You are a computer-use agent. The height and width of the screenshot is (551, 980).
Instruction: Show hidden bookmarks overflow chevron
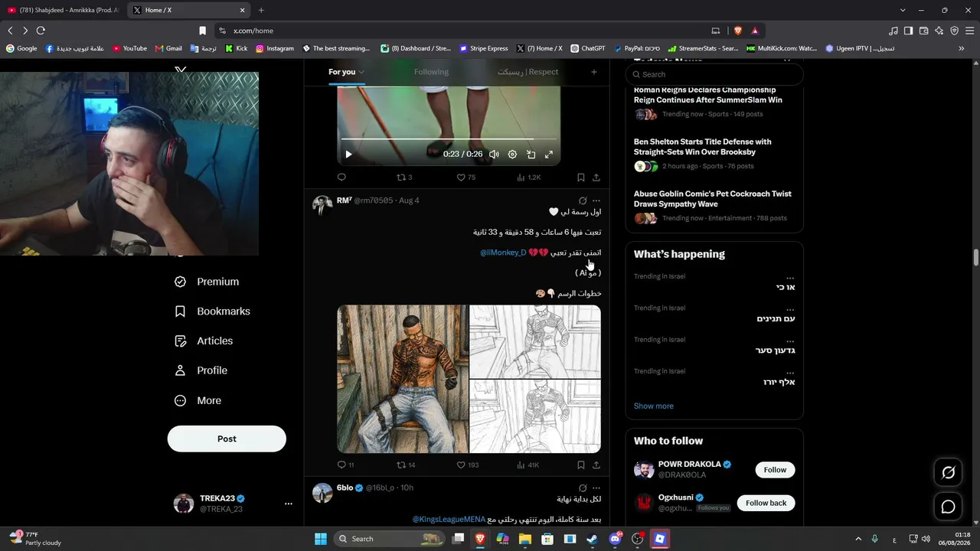[x=962, y=48]
